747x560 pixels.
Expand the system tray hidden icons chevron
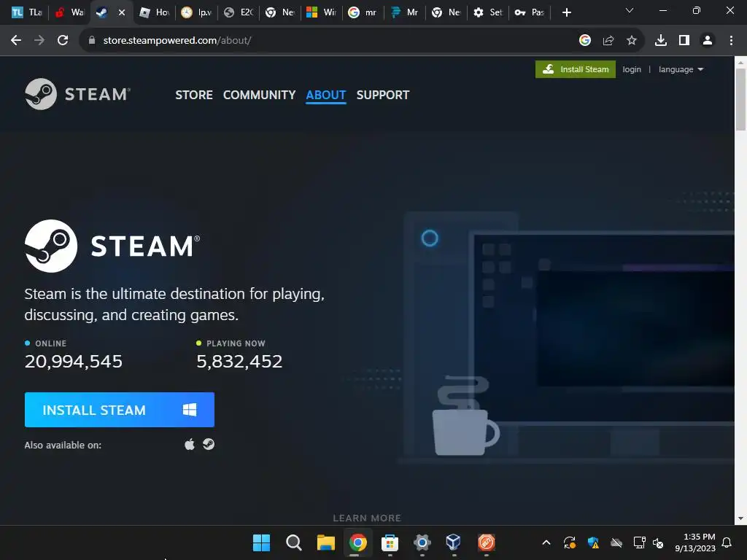546,542
